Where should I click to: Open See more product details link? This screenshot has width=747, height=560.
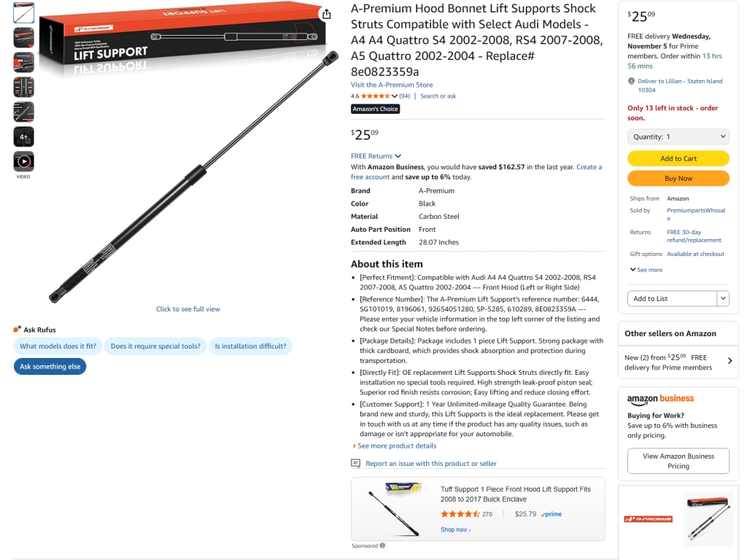click(397, 446)
